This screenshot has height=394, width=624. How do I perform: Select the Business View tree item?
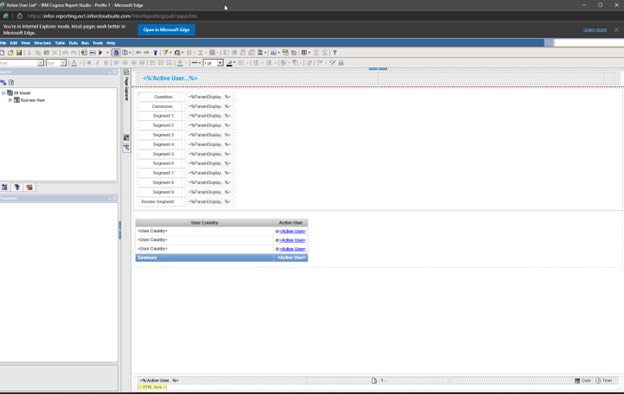(33, 100)
